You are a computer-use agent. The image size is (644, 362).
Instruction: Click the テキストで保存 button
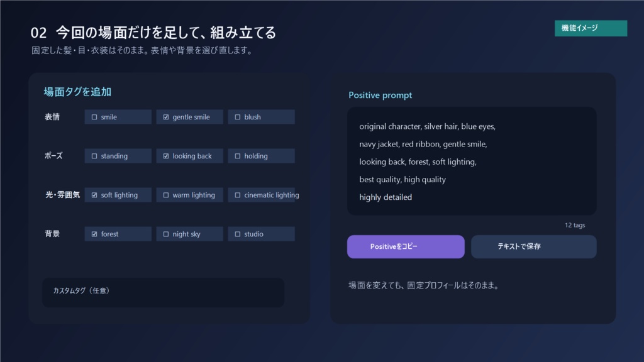coord(533,246)
